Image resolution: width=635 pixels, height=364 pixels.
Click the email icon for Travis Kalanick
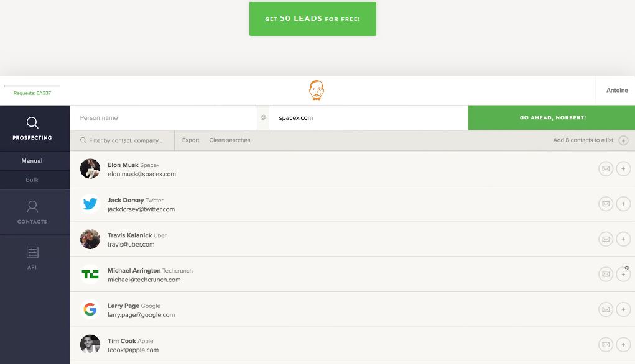click(606, 239)
